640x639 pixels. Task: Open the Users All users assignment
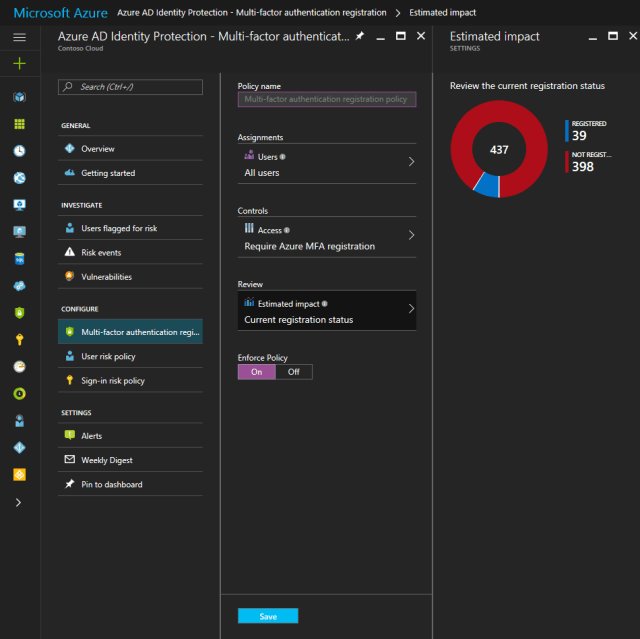coord(327,164)
